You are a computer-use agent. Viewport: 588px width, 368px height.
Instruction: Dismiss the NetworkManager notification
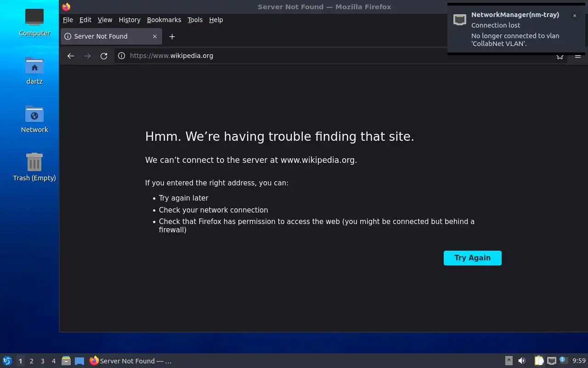574,16
